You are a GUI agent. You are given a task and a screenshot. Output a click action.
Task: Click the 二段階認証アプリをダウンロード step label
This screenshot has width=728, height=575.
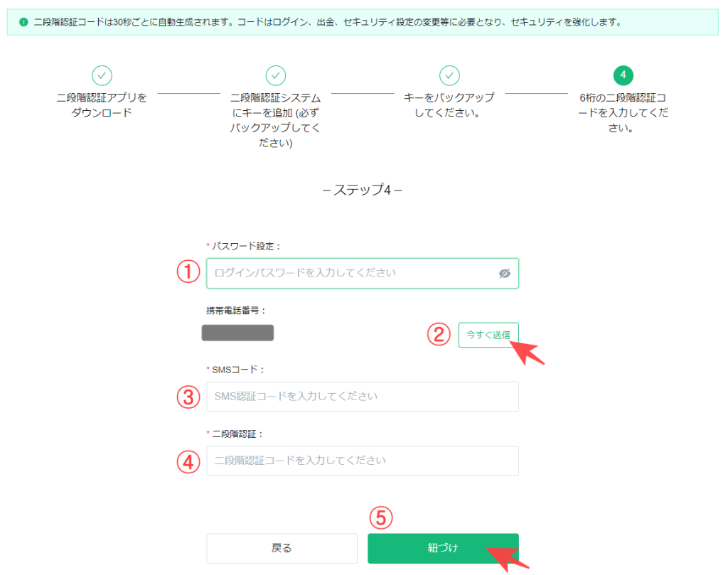click(x=102, y=105)
